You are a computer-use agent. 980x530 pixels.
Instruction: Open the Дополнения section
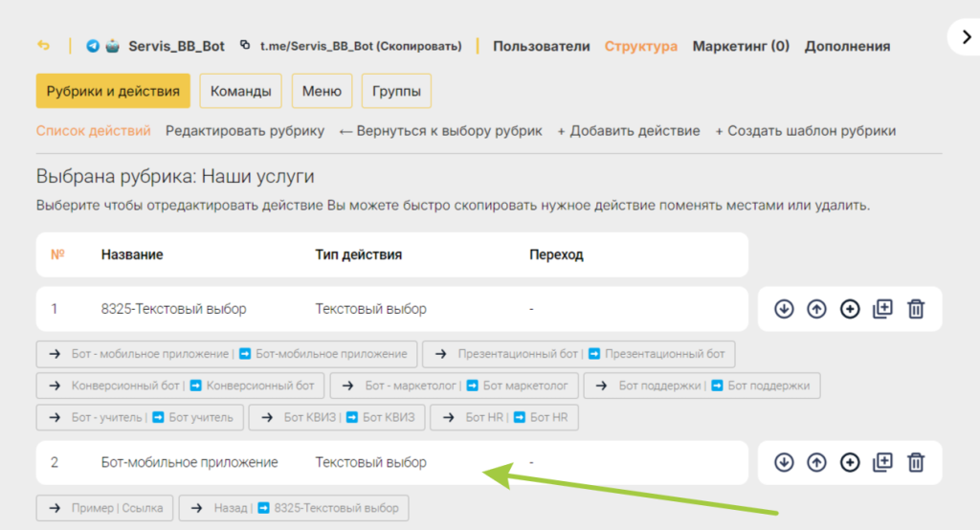[847, 46]
